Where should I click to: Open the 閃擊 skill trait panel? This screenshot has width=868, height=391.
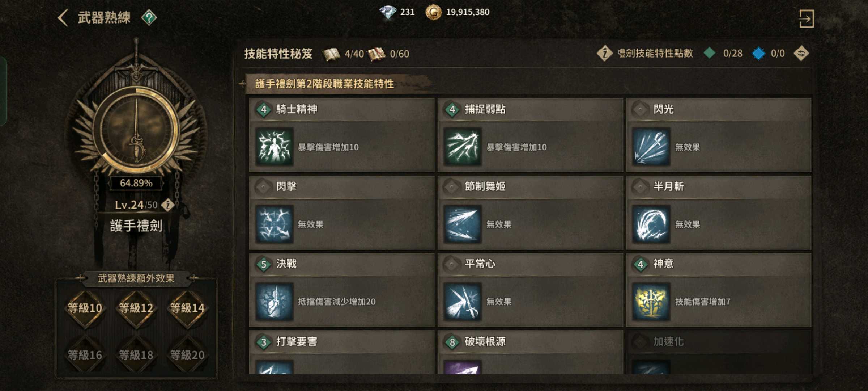tap(342, 213)
